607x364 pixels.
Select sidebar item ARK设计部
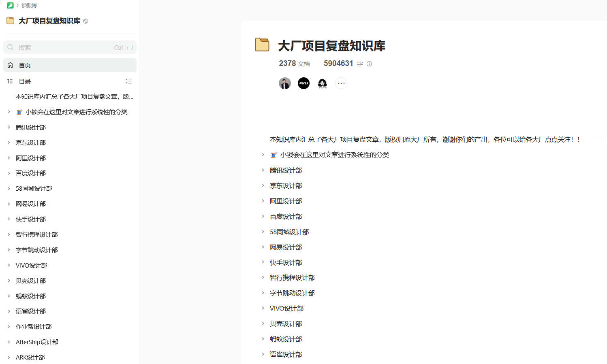pyautogui.click(x=30, y=357)
